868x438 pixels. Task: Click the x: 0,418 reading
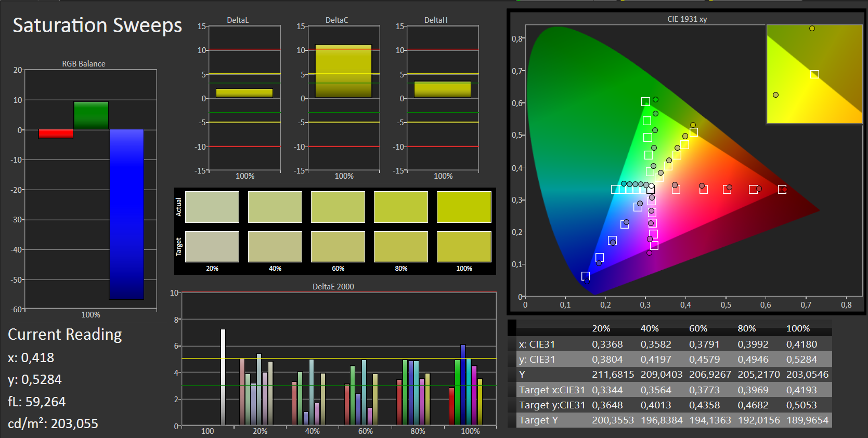pos(31,357)
